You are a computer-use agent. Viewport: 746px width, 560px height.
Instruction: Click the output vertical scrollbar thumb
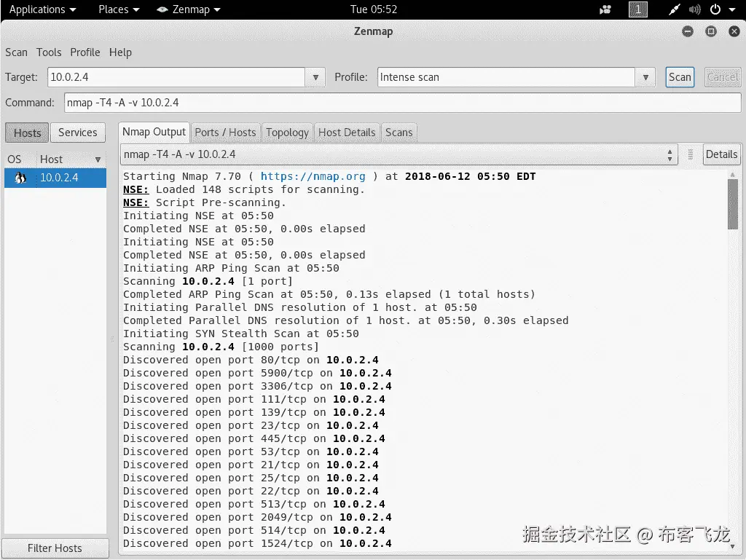pos(733,205)
